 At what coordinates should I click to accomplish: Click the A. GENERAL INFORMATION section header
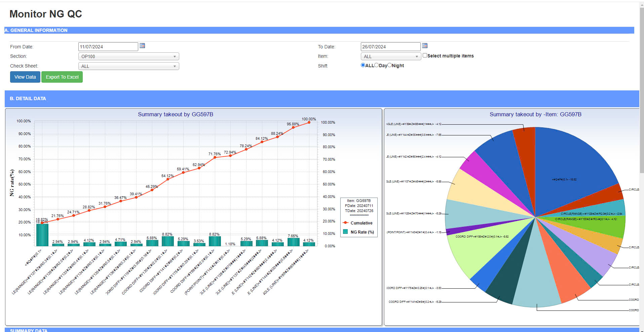tap(36, 30)
